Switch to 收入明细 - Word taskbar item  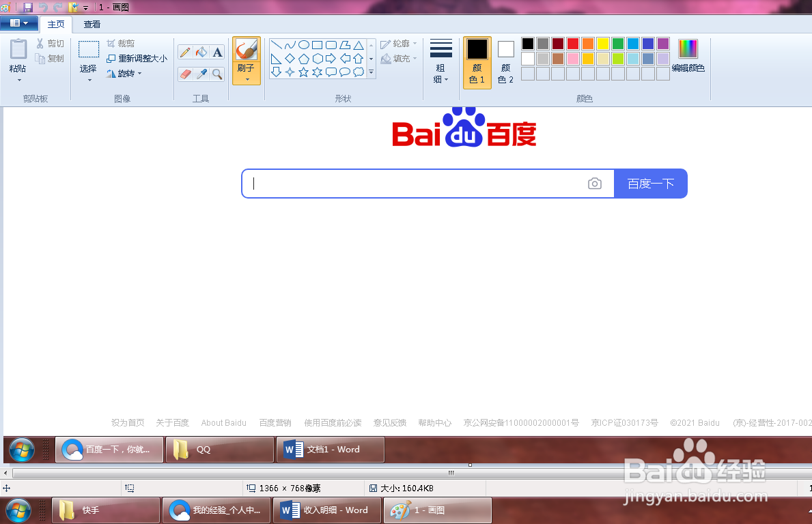click(x=326, y=510)
